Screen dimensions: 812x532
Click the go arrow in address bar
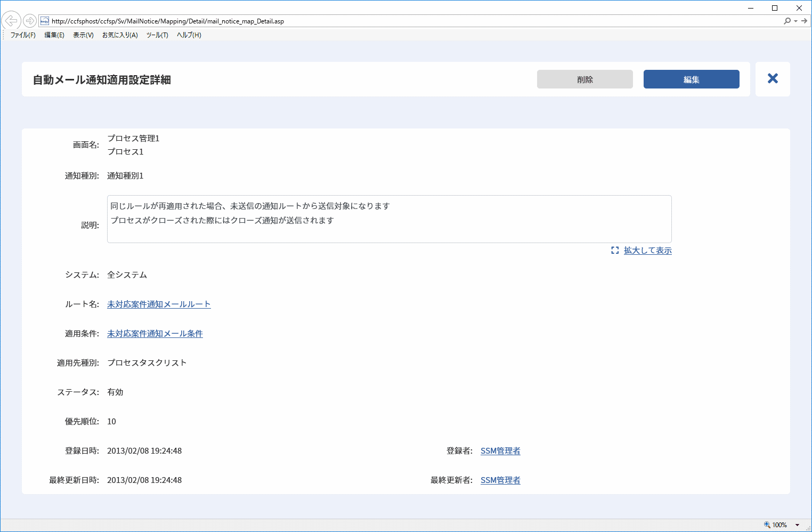point(804,21)
